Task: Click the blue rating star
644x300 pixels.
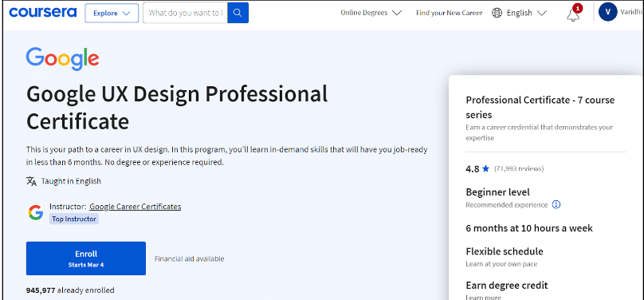Action: tap(486, 168)
